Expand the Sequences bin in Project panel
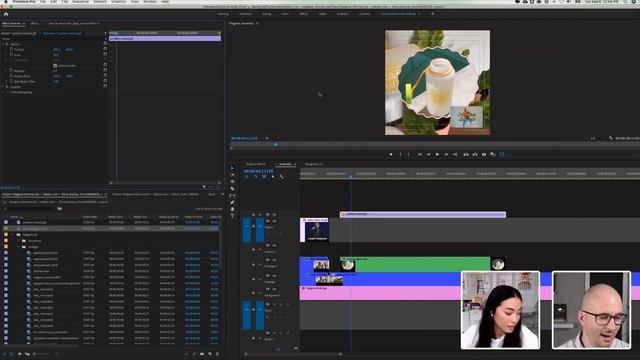Viewport: 640px width, 360px height. pyautogui.click(x=18, y=241)
